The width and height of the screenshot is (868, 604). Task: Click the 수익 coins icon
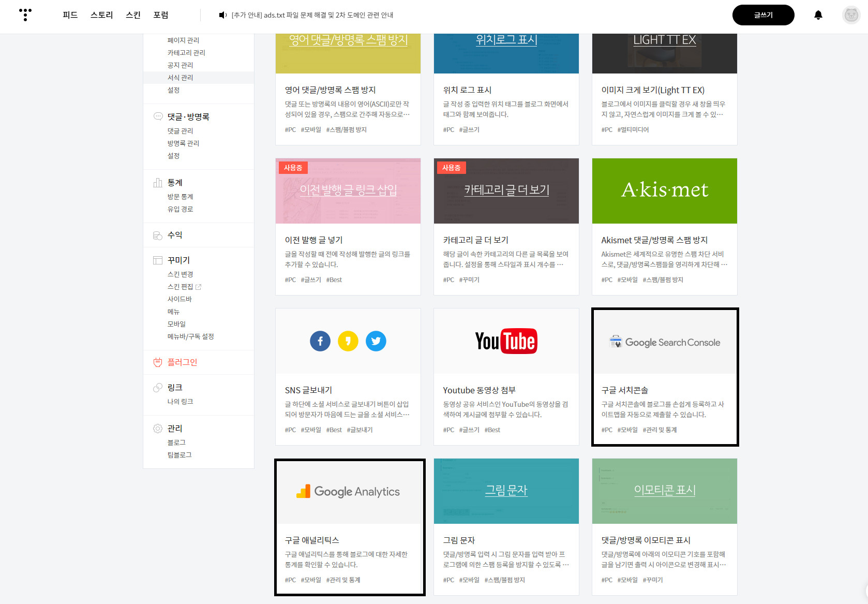click(158, 235)
